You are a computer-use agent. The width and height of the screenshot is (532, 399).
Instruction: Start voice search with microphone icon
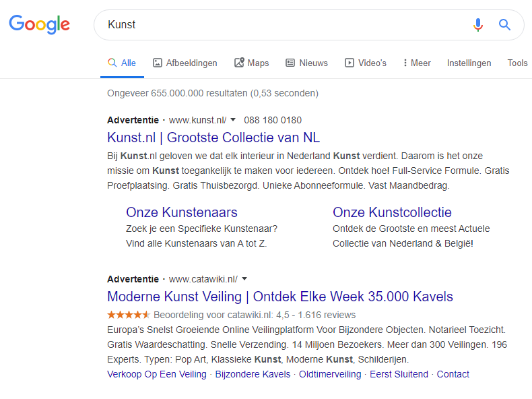tap(478, 25)
